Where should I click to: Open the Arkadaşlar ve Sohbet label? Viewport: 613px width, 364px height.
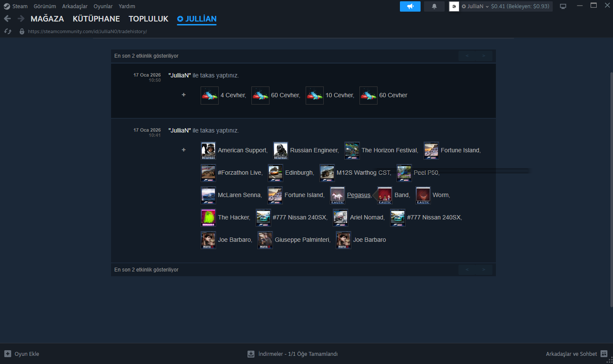point(571,354)
